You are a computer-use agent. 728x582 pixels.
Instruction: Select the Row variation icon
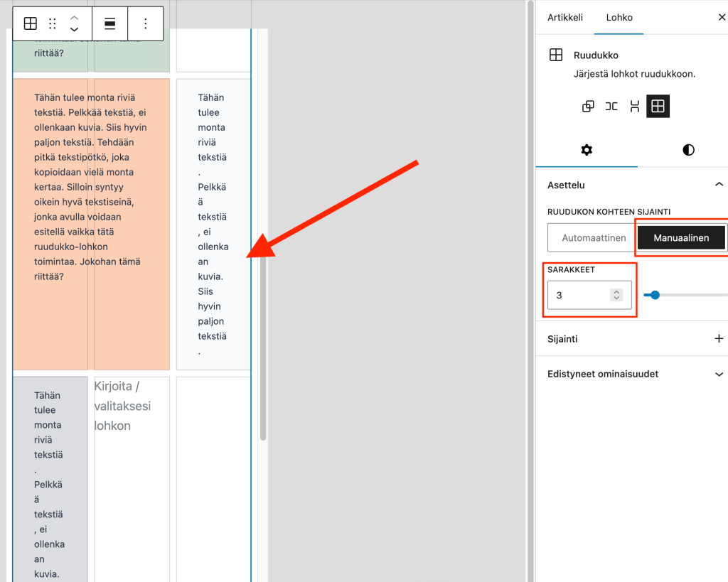click(x=611, y=107)
